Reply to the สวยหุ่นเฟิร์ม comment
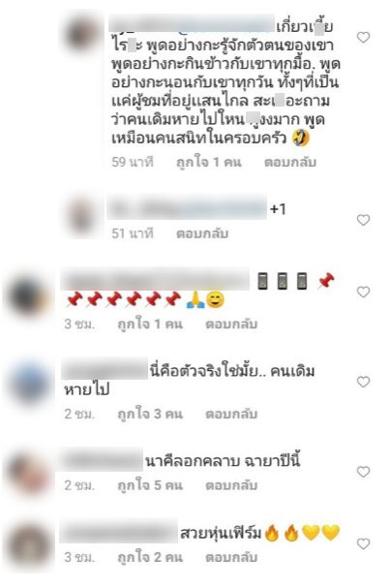 (x=231, y=557)
